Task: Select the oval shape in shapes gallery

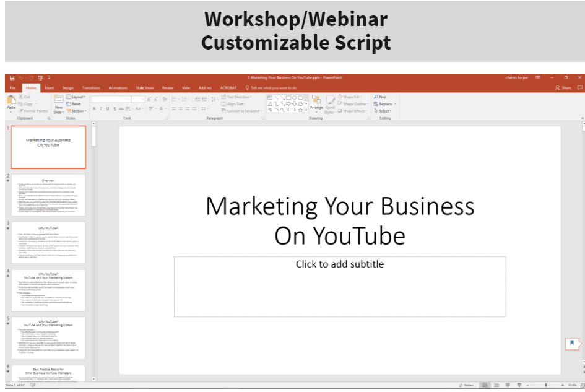Action: pyautogui.click(x=295, y=98)
